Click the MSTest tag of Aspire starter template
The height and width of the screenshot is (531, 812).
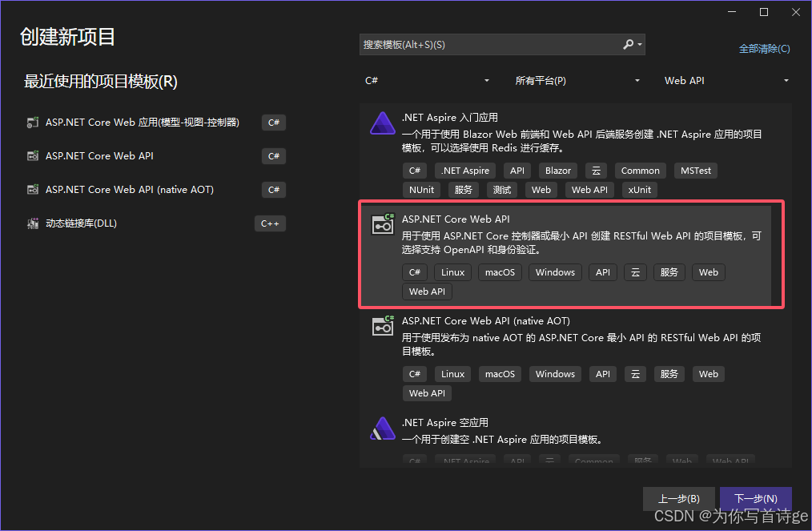tap(695, 171)
